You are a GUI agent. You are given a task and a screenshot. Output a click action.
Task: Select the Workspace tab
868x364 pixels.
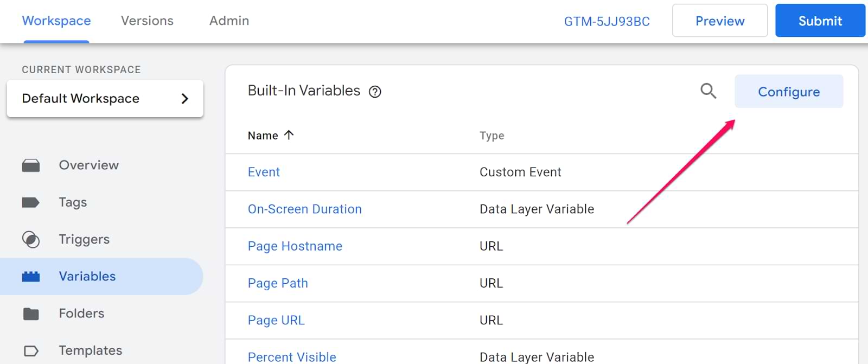click(56, 21)
